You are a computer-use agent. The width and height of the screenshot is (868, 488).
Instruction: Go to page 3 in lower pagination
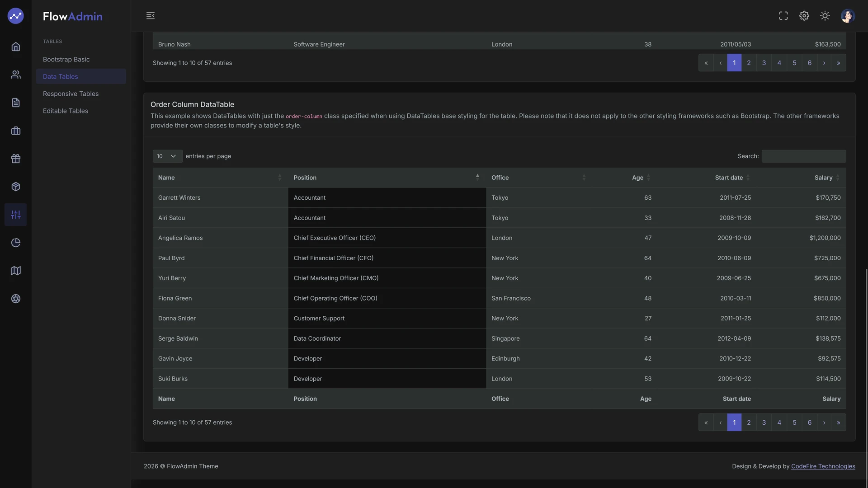click(x=764, y=422)
